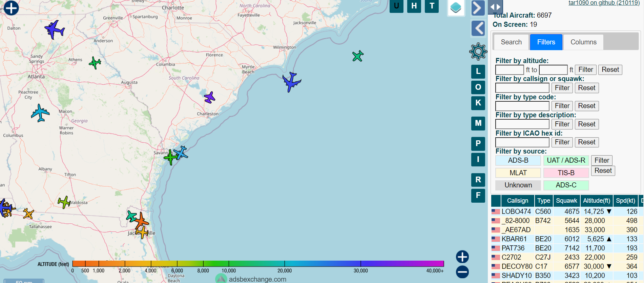
Task: Switch to the Filters tab
Action: 546,42
